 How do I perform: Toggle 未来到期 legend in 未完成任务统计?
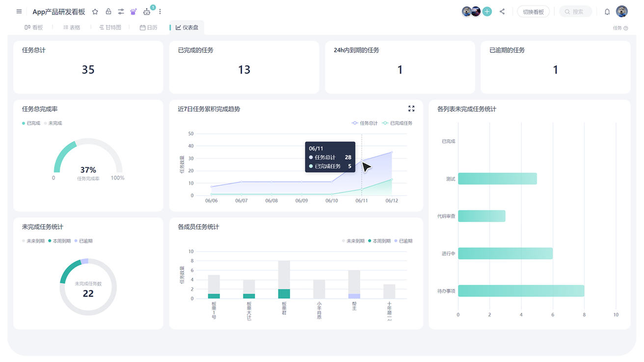[x=33, y=241]
